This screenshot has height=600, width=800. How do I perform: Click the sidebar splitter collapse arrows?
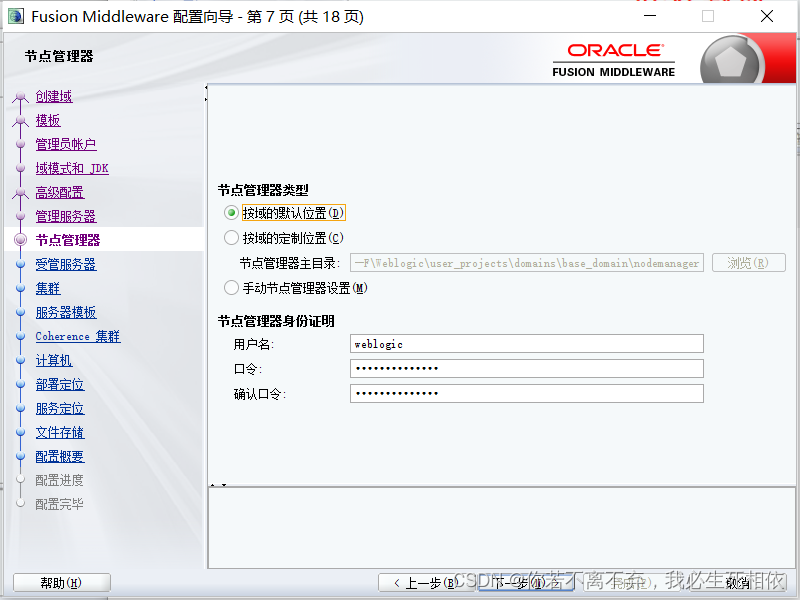pyautogui.click(x=206, y=93)
